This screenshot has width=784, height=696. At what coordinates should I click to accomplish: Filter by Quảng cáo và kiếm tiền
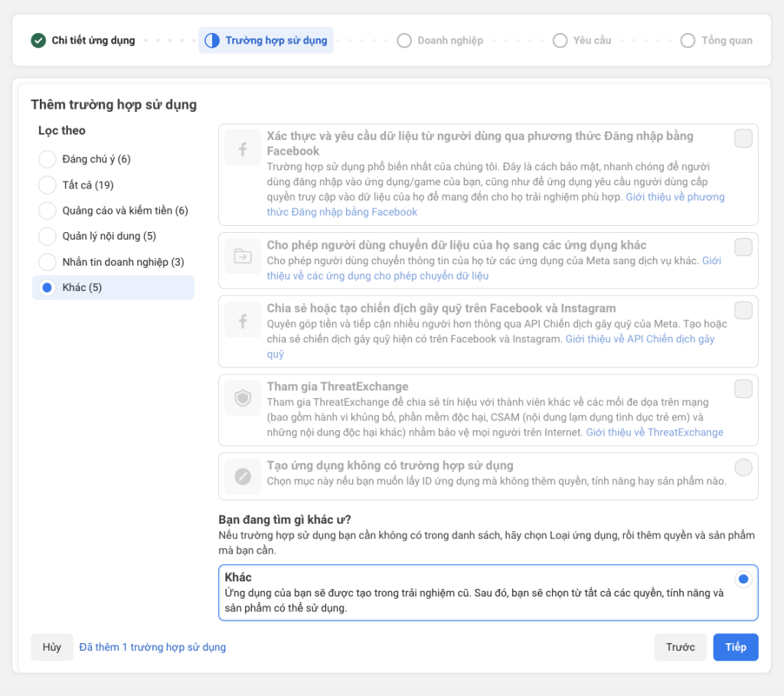tap(47, 211)
